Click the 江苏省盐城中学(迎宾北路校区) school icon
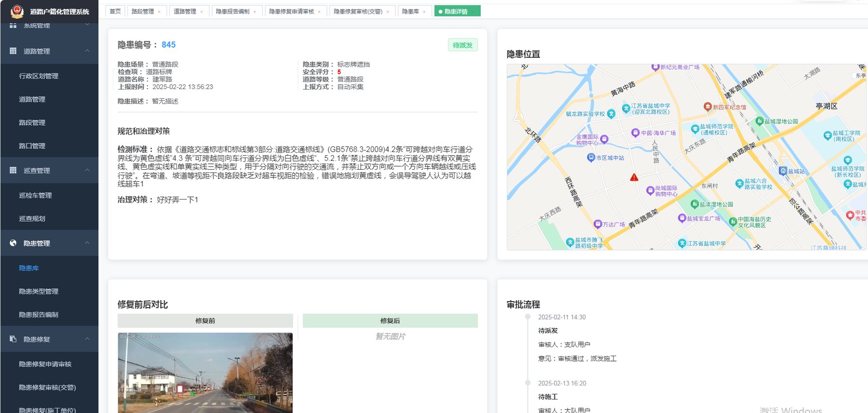868x413 pixels. point(626,108)
